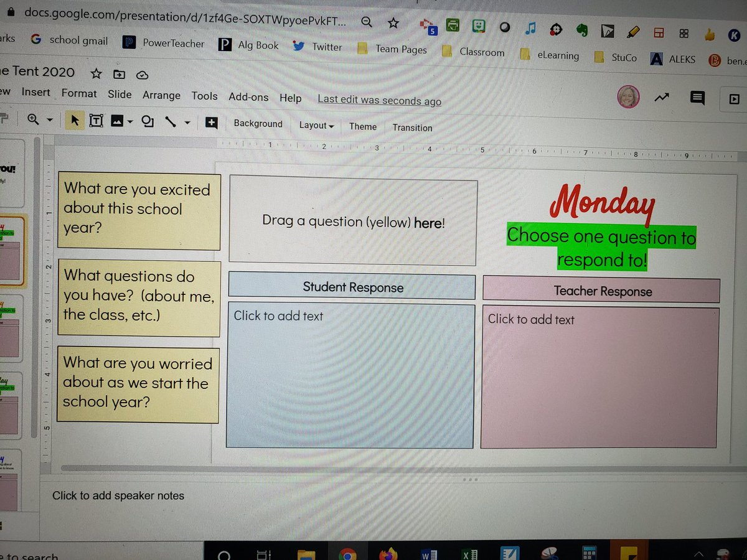Expand the Insert image dropdown arrow
The width and height of the screenshot is (747, 560).
[x=130, y=121]
